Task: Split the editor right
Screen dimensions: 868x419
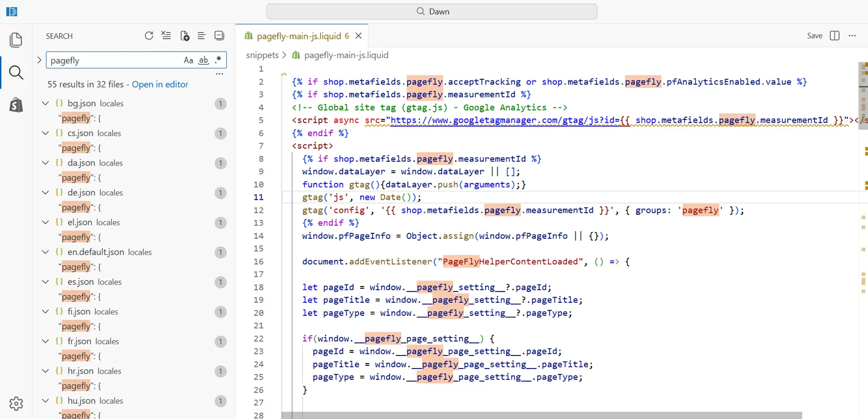Action: (834, 36)
